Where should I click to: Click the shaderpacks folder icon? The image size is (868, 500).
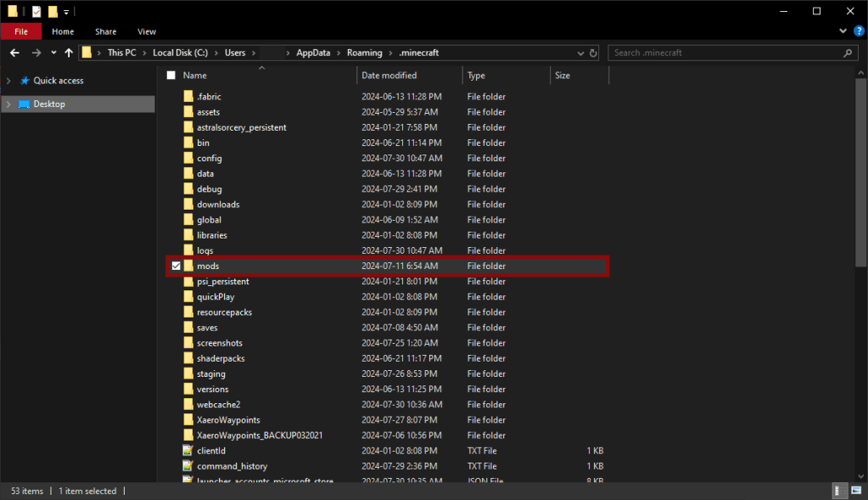[188, 358]
